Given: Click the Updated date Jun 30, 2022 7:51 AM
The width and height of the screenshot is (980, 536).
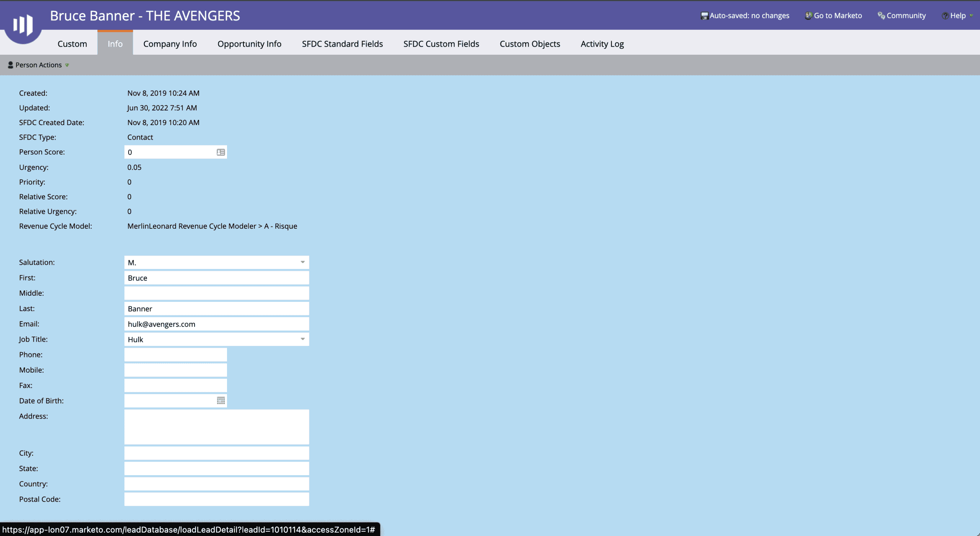Looking at the screenshot, I should (x=162, y=108).
